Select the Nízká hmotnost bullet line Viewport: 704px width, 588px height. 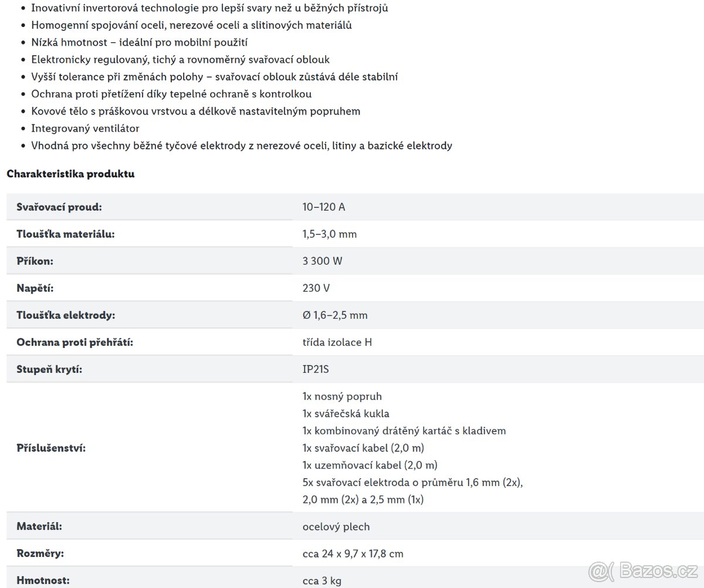point(139,43)
